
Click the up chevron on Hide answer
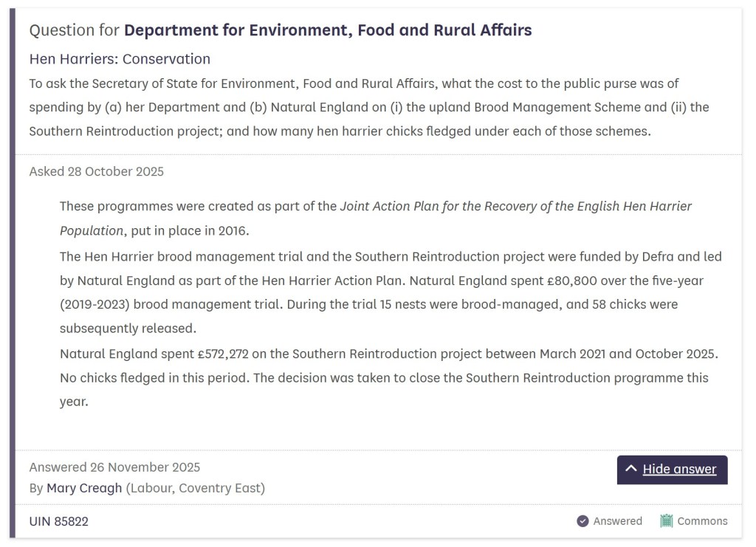click(x=630, y=469)
